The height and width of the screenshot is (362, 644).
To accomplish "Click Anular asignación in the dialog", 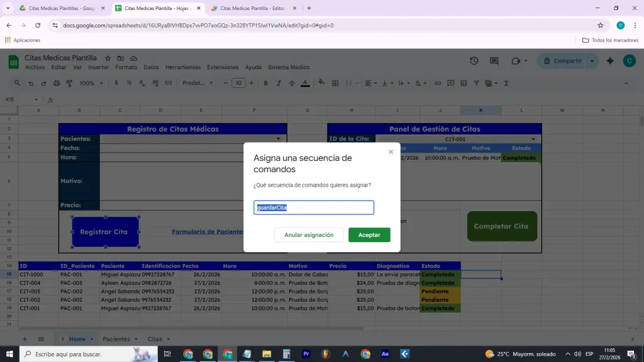I will pos(309,234).
